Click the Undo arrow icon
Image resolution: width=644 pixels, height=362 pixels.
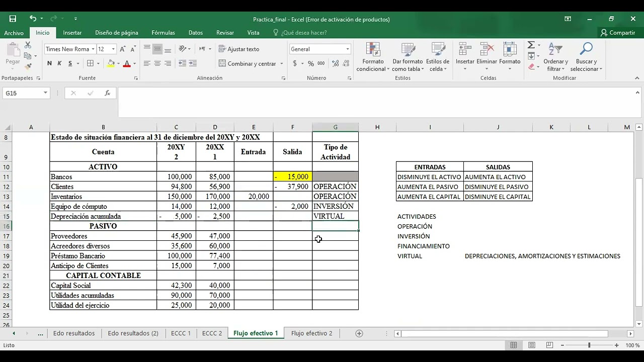click(33, 19)
